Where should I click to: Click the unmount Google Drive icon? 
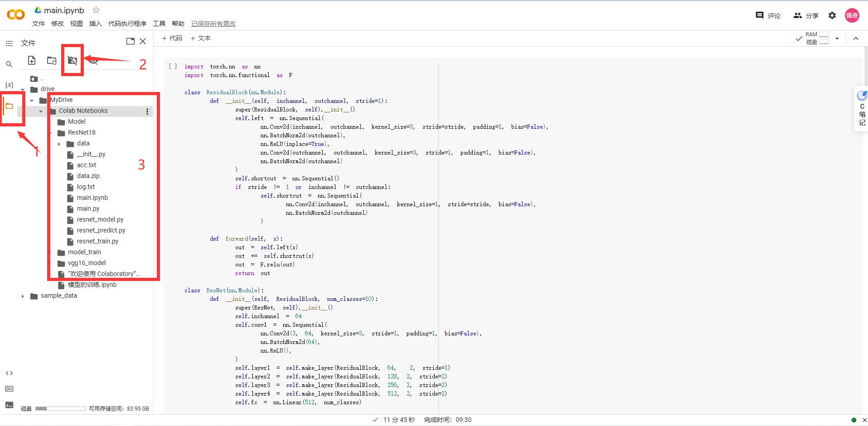[x=73, y=60]
